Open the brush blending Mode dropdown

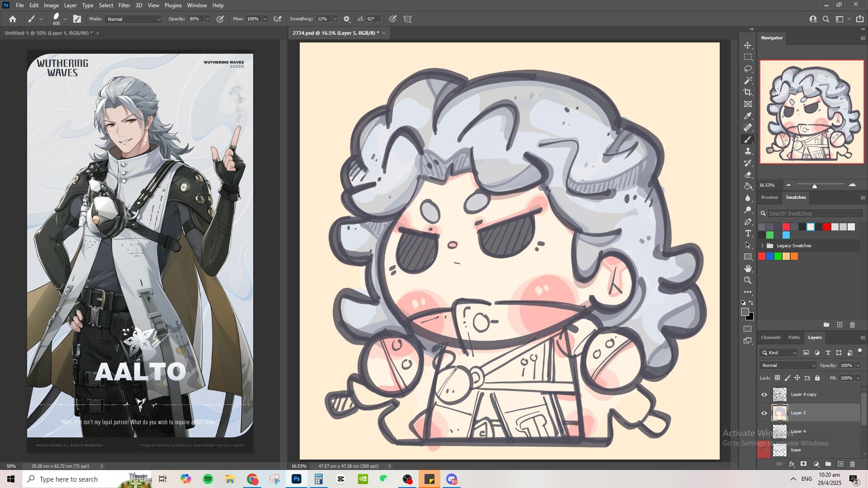(133, 19)
